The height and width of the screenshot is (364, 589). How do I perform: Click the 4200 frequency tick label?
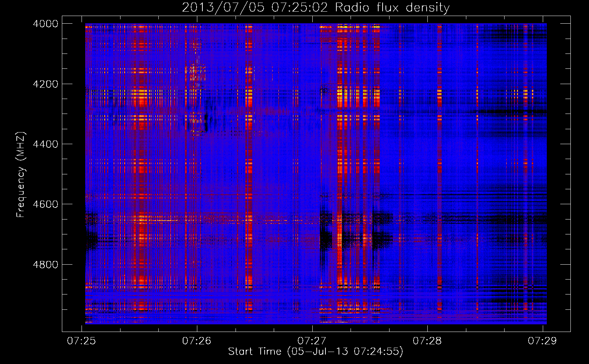click(x=45, y=84)
